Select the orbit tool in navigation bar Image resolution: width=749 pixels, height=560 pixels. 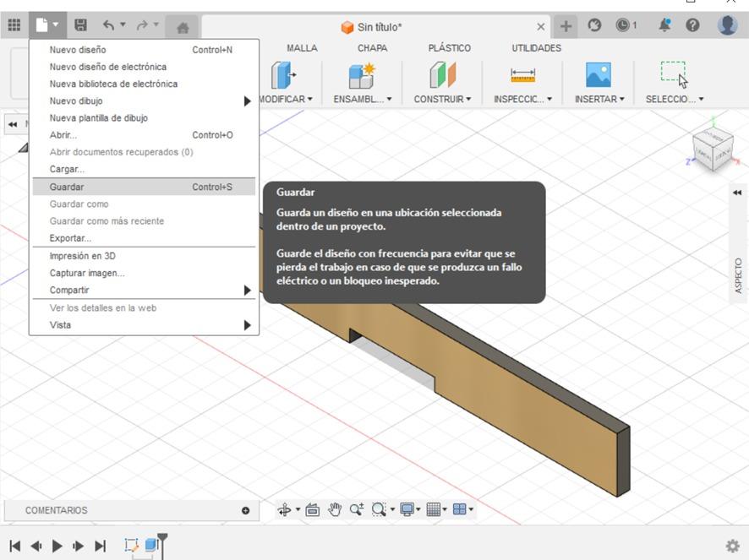(x=284, y=509)
